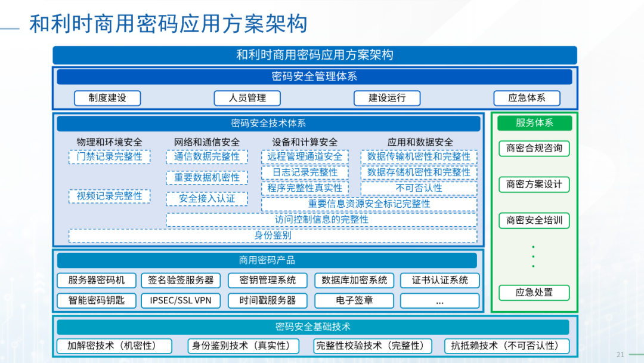
Task: Click the 网络和通信安全 column heading
Action: tap(206, 142)
